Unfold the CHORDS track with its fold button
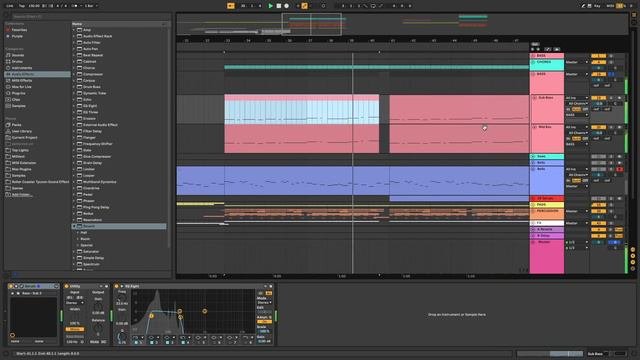Screen dimensions: 640x360 [x=534, y=62]
